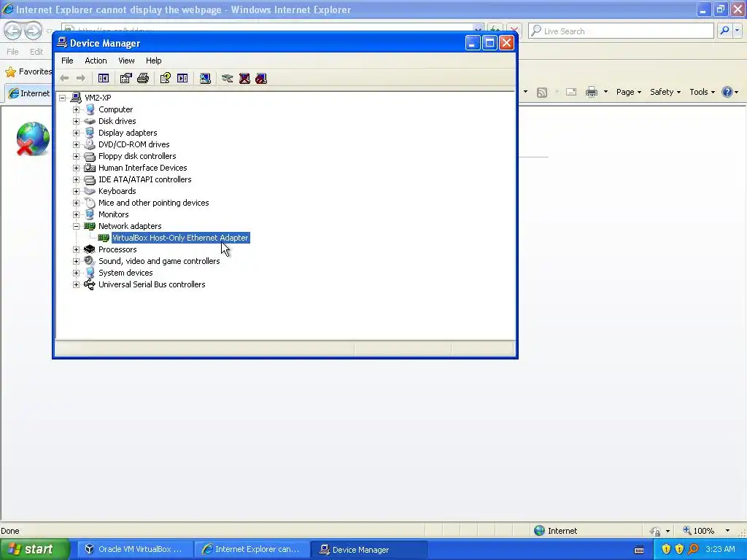747x560 pixels.
Task: Select the System devices tree item
Action: pyautogui.click(x=125, y=273)
